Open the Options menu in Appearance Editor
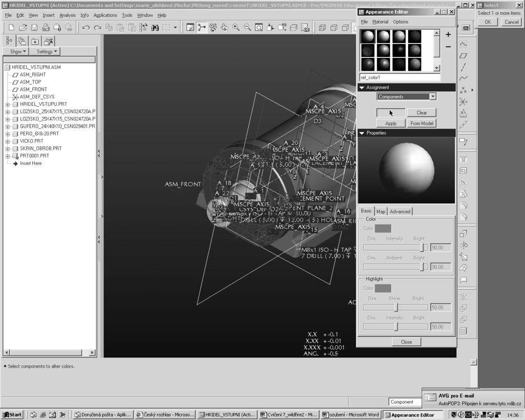525x420 pixels. [x=400, y=22]
